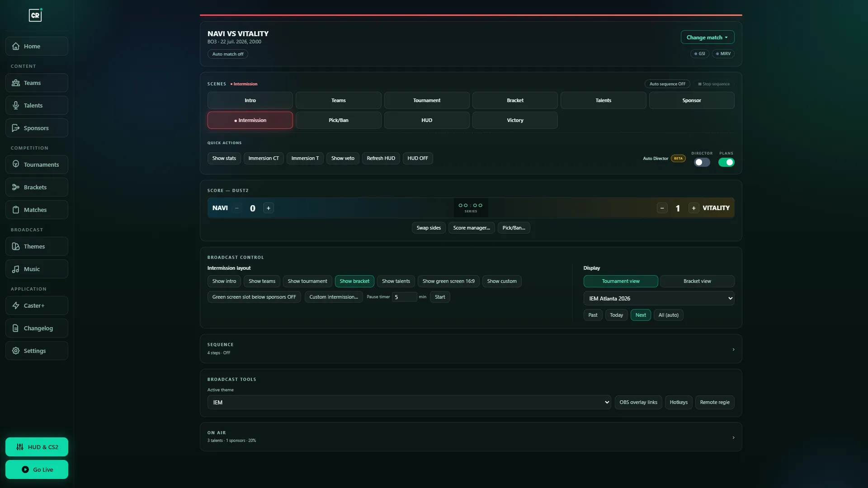Screen dimensions: 868x488
Task: Click the GSI status indicator
Action: pyautogui.click(x=699, y=53)
